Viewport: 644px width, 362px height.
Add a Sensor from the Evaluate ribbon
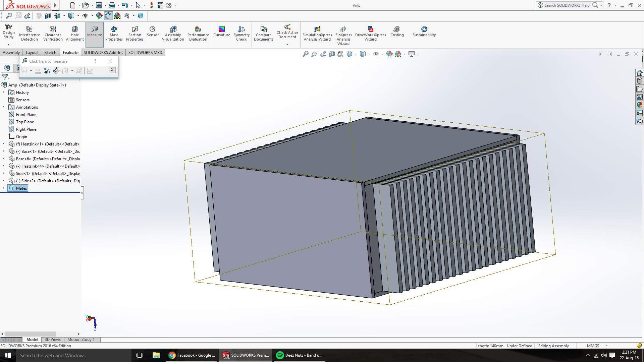click(x=153, y=32)
